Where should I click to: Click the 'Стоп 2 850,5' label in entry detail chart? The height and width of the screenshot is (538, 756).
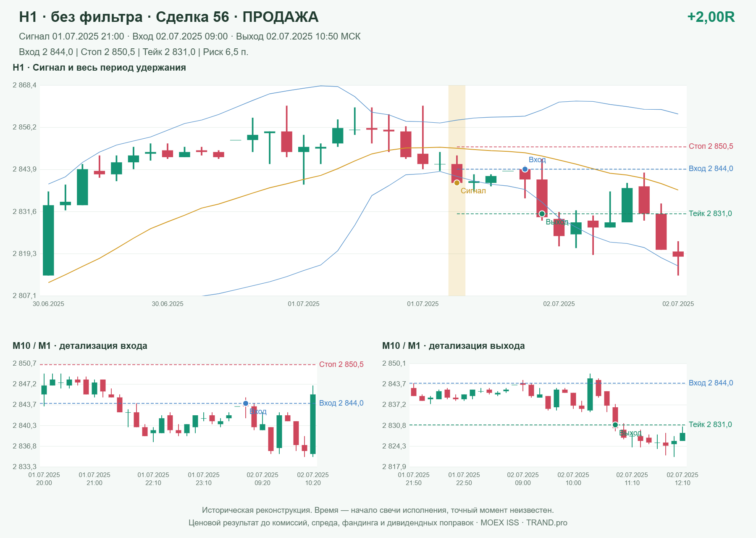pyautogui.click(x=341, y=364)
